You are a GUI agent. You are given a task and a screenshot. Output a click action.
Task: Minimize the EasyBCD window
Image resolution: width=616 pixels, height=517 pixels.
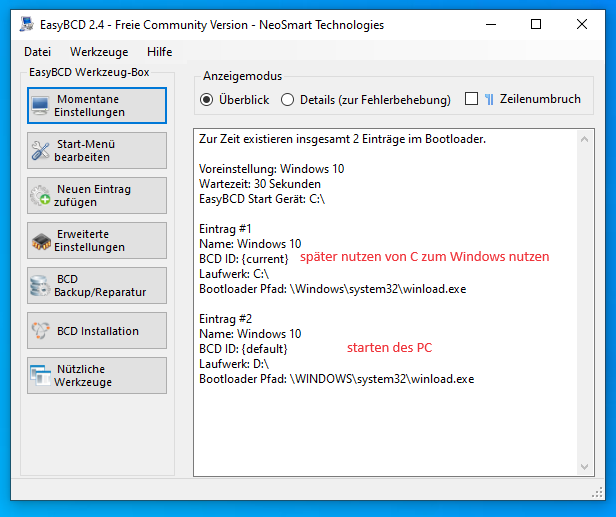491,24
